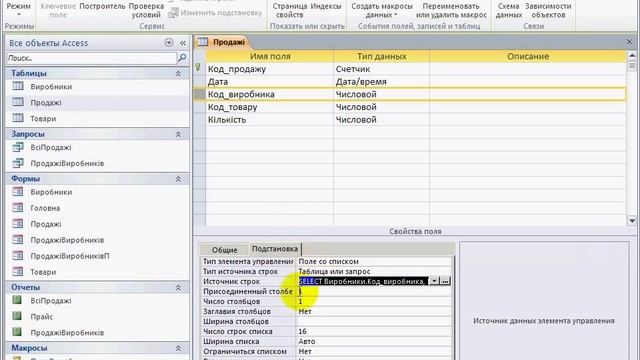Click the Тип элемента управления value field
Viewport: 640px width, 360px height.
[x=374, y=261]
